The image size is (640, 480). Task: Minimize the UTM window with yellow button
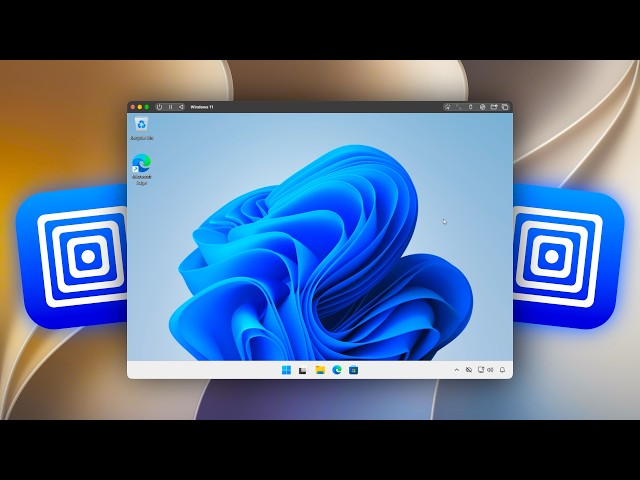[x=140, y=107]
